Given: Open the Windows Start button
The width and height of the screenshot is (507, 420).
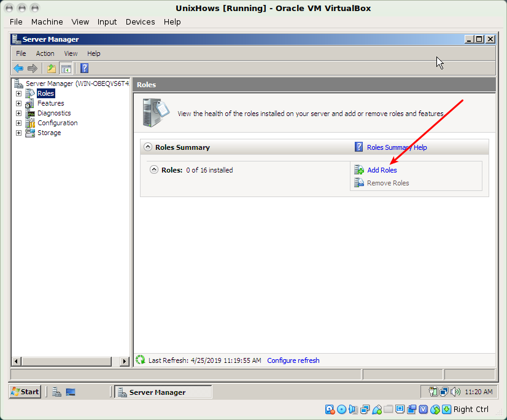Looking at the screenshot, I should tap(25, 392).
